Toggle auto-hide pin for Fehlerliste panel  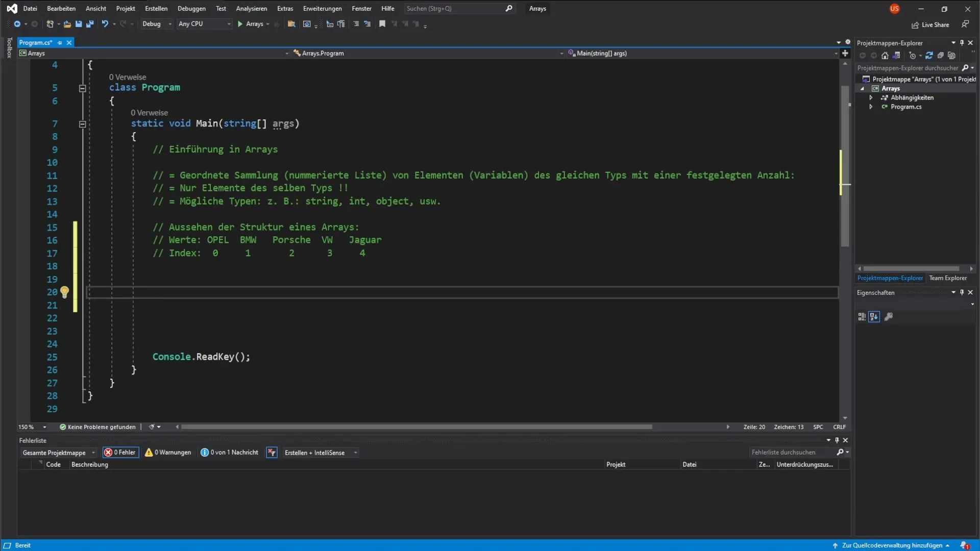pos(837,440)
